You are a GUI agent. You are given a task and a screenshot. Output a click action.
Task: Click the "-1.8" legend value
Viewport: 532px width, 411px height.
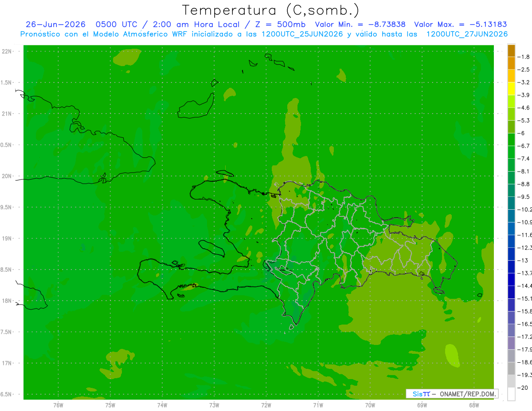point(524,57)
